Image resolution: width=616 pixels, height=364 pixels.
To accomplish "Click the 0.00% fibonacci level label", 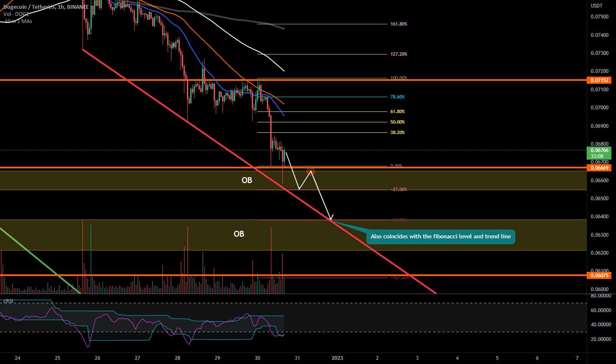I will click(396, 166).
